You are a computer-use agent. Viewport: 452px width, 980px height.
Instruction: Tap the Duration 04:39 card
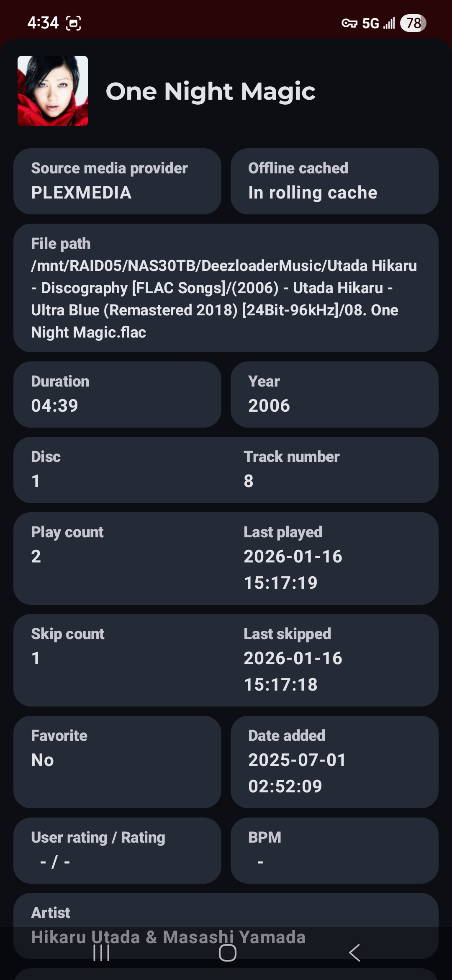point(117,394)
